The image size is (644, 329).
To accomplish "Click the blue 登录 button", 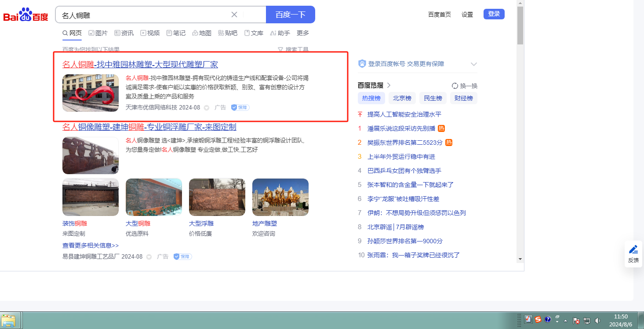I will [x=494, y=14].
